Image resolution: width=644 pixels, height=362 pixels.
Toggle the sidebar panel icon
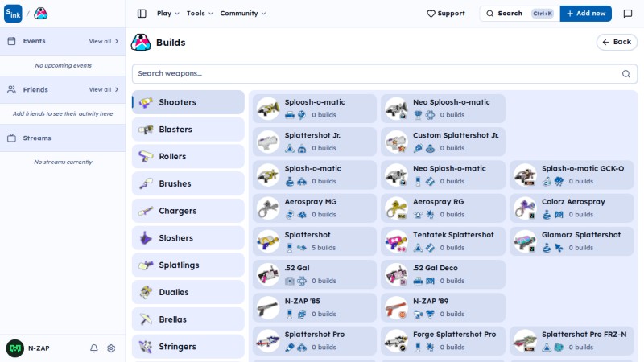pos(142,14)
